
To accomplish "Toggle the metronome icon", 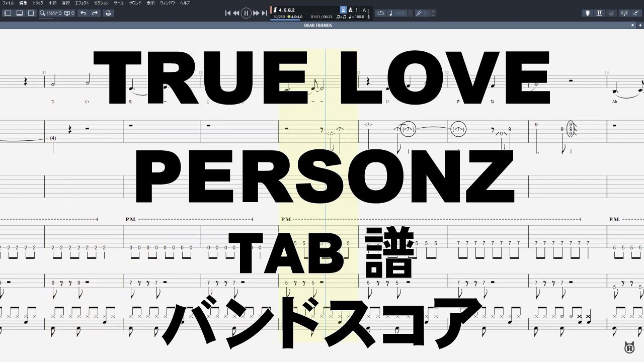I will click(350, 10).
